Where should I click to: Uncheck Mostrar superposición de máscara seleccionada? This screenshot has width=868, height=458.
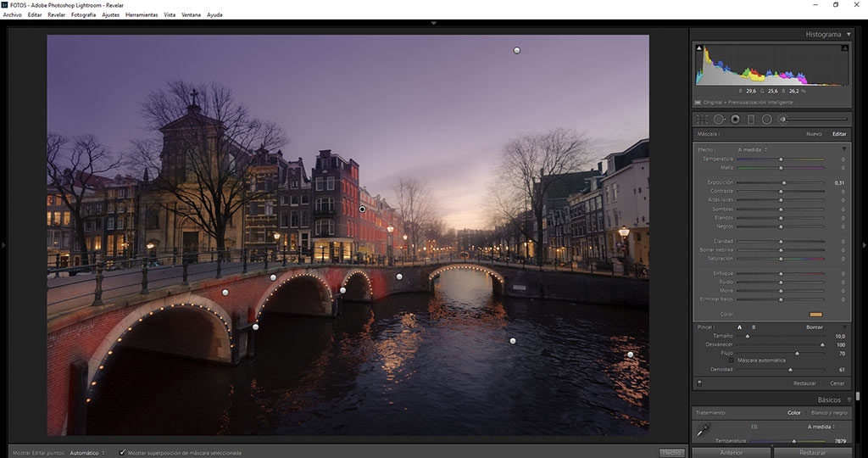tap(123, 453)
